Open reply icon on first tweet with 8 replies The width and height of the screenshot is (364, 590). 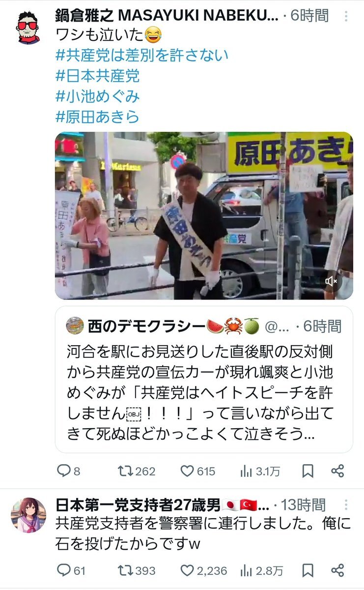point(64,471)
